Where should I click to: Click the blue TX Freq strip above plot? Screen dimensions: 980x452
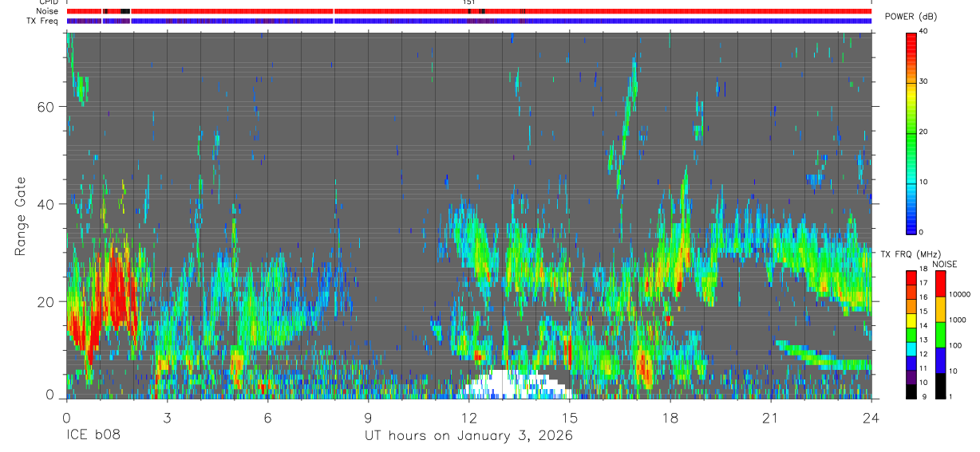(468, 21)
